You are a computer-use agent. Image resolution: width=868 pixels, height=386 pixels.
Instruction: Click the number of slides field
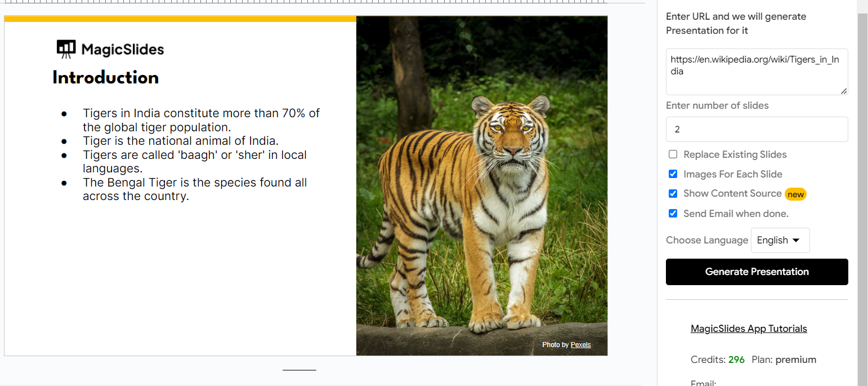[757, 129]
